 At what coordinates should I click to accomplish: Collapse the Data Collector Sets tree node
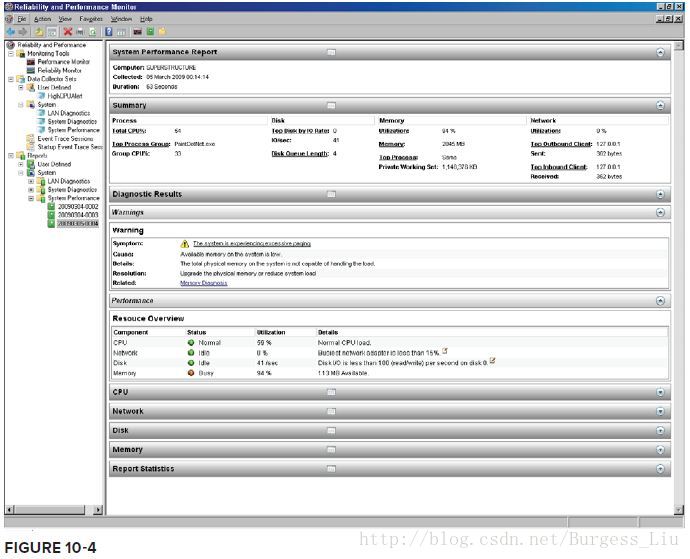(x=11, y=79)
